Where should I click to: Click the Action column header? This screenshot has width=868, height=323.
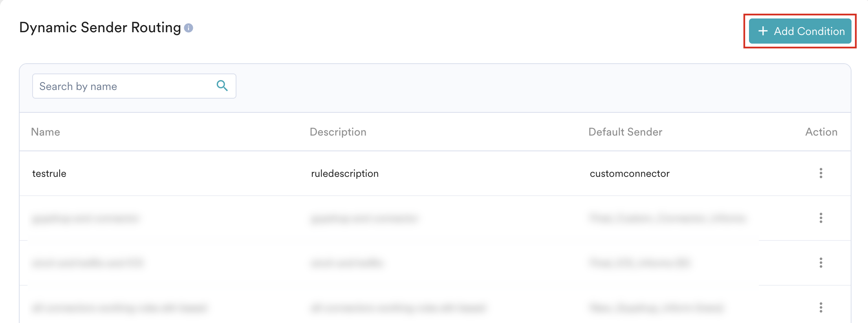click(821, 132)
